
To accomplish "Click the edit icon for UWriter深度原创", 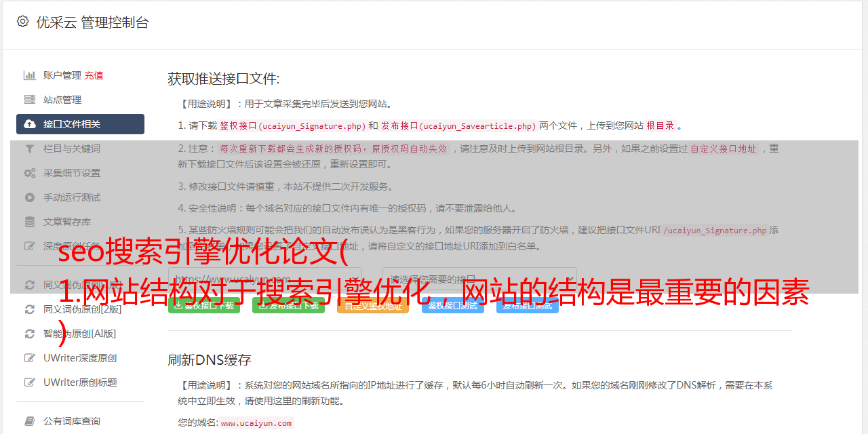I will tap(30, 358).
